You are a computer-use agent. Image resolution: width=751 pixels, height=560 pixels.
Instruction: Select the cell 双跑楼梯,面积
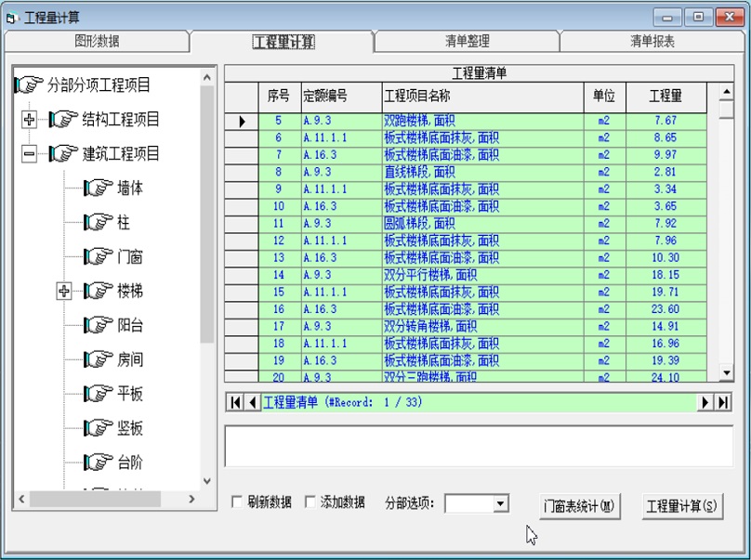[482, 121]
